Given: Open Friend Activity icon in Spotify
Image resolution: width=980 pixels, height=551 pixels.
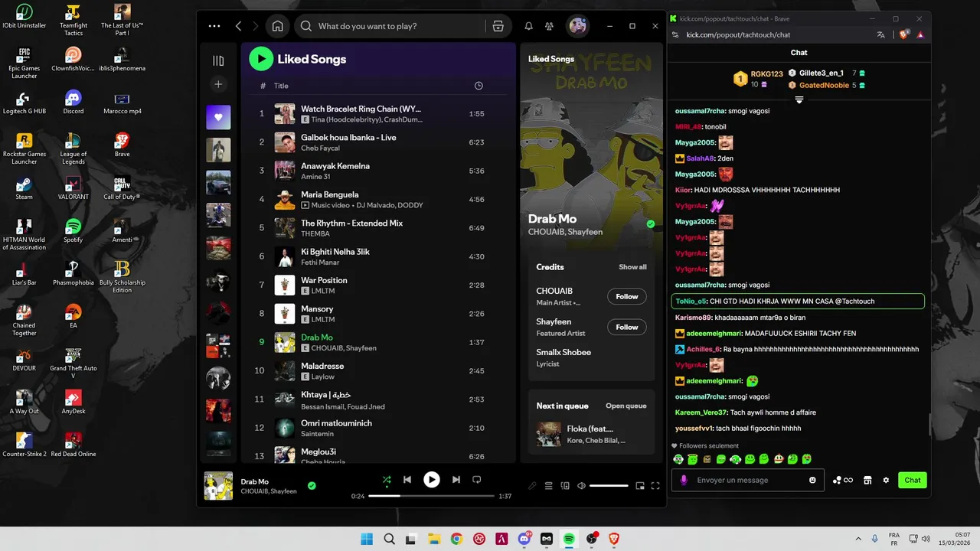Looking at the screenshot, I should click(x=550, y=26).
